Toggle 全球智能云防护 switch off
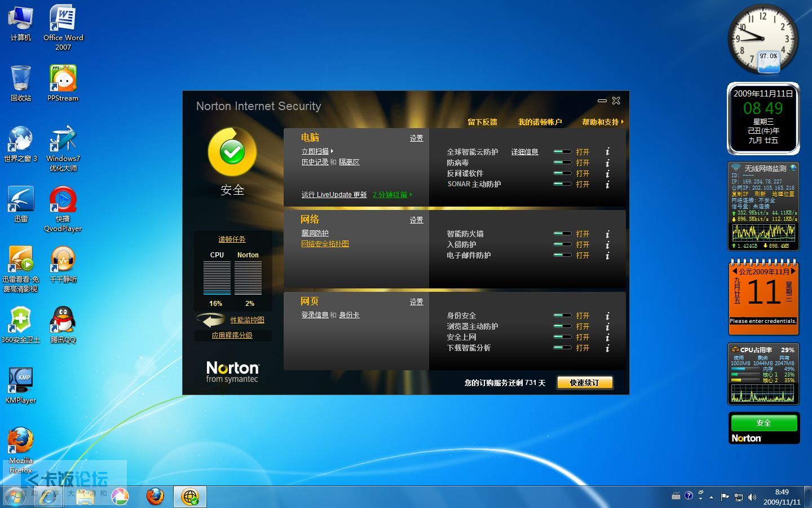The height and width of the screenshot is (508, 812). point(562,152)
